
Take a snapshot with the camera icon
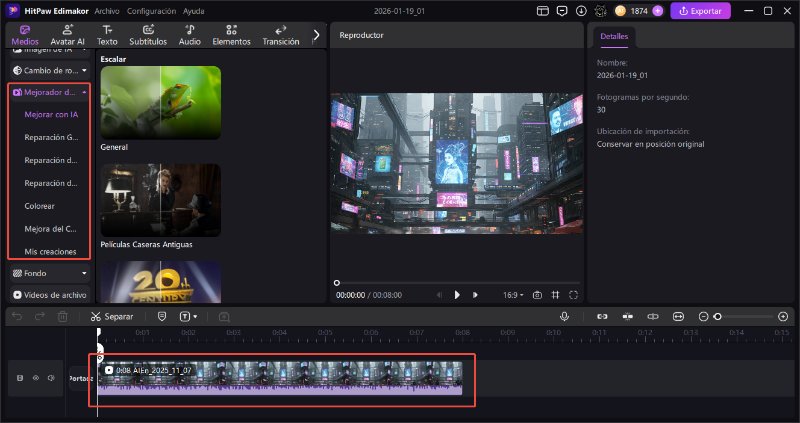click(x=537, y=295)
